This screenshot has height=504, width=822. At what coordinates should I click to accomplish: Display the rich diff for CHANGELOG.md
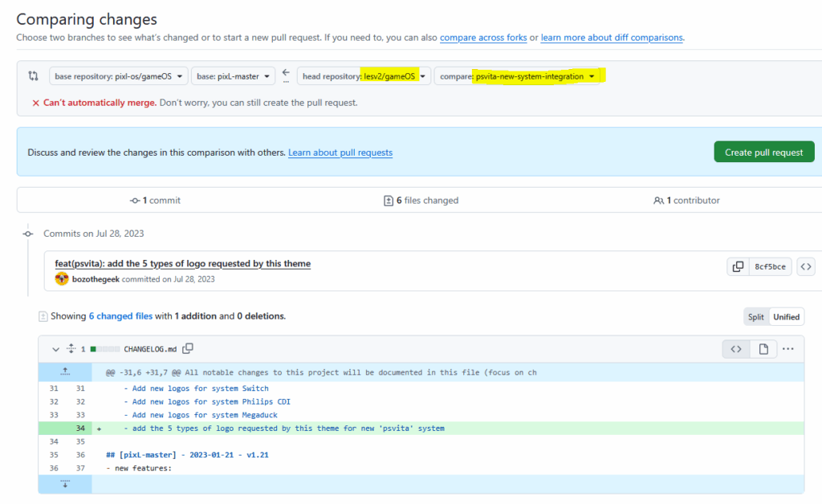pos(763,349)
